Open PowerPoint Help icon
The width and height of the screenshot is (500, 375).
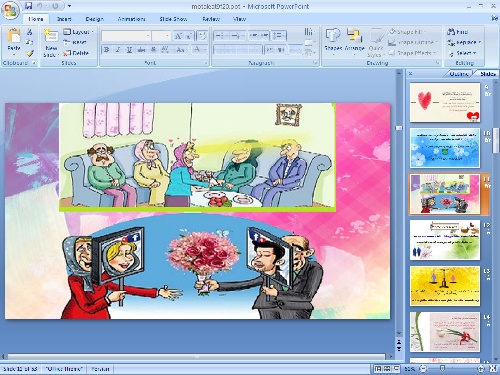495,19
